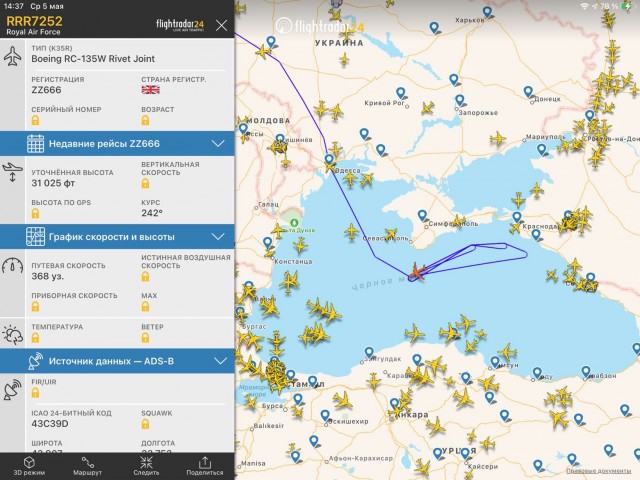
Task: Expand Недавние рейсы ZZ666 section
Action: 117,144
